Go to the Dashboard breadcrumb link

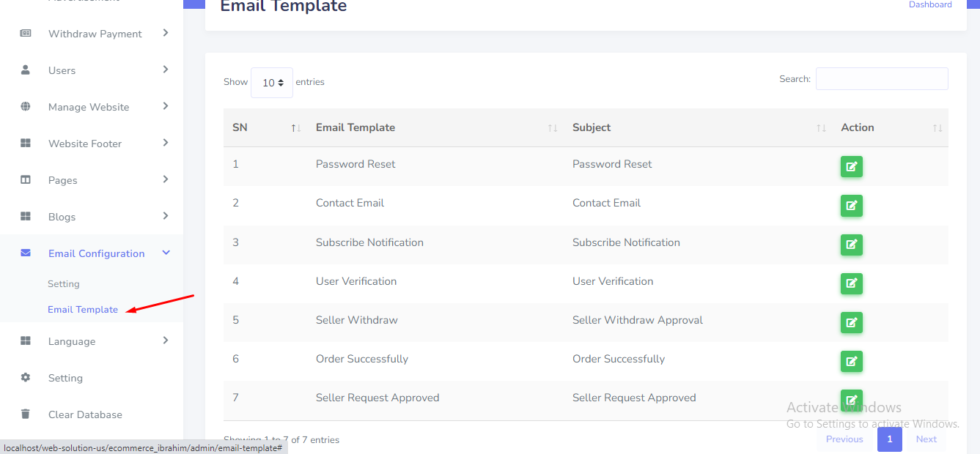click(930, 5)
